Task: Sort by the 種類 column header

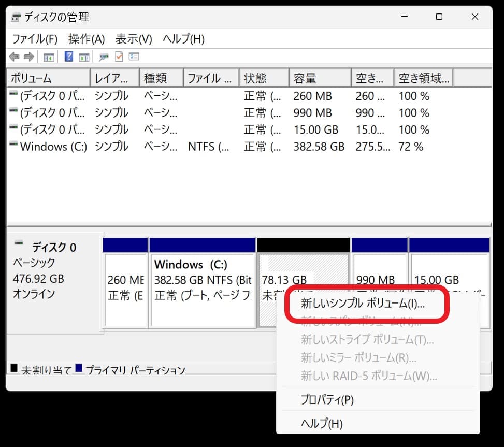Action: pyautogui.click(x=162, y=78)
